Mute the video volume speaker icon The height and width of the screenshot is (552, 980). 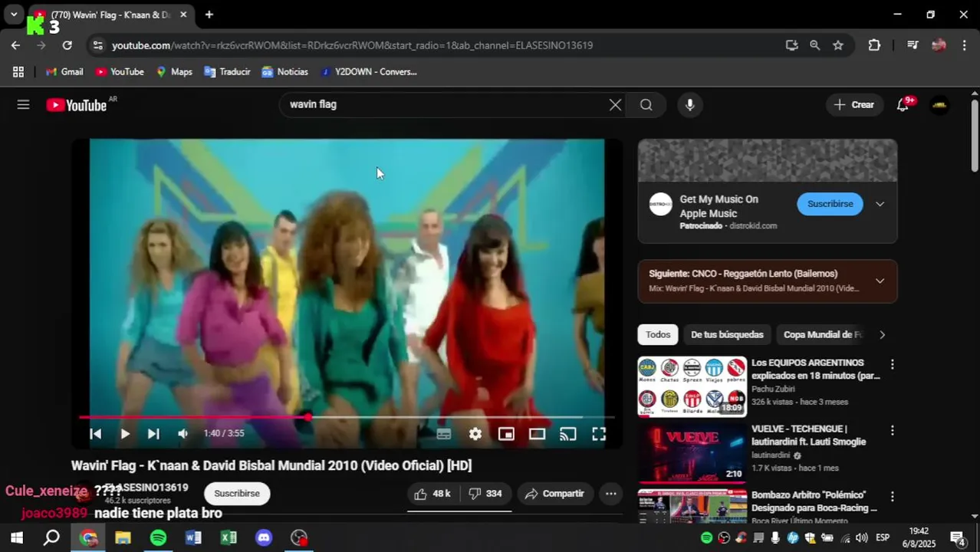pos(183,434)
